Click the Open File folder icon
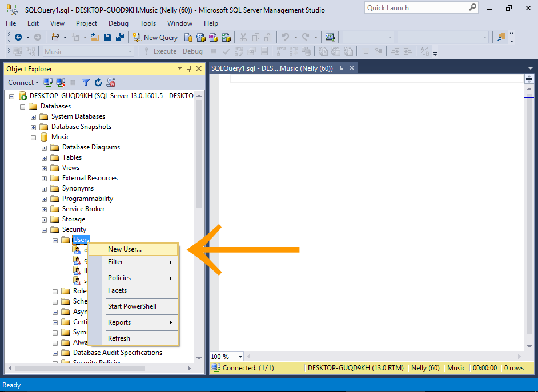Viewport: 538px width, 392px height. pos(95,37)
